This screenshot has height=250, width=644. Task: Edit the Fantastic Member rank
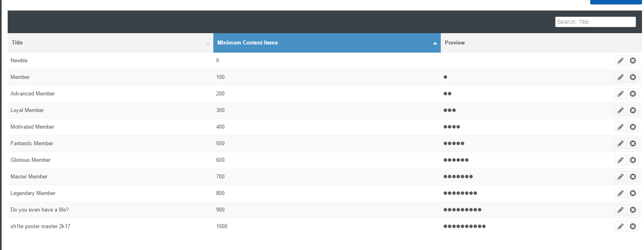click(621, 144)
